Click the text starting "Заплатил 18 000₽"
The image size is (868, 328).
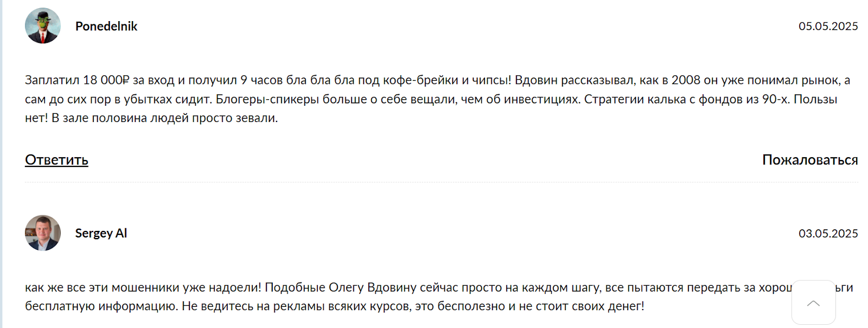point(76,80)
